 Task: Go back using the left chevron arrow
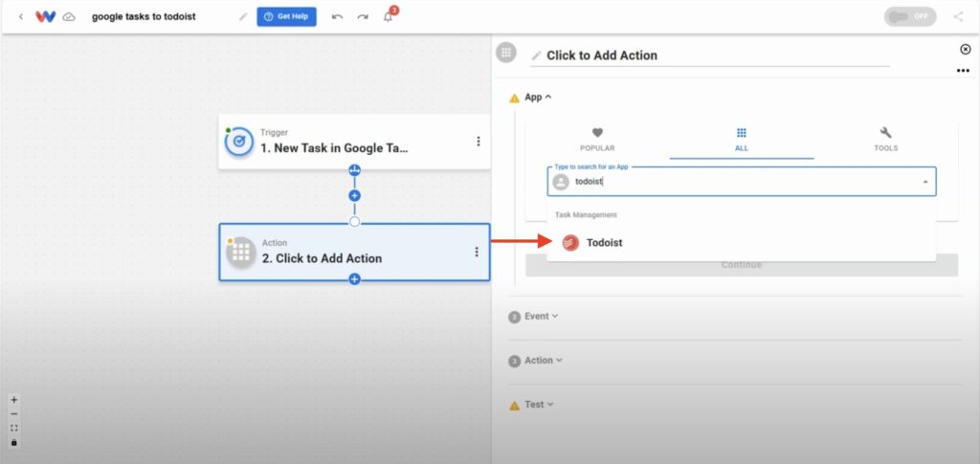click(x=21, y=17)
